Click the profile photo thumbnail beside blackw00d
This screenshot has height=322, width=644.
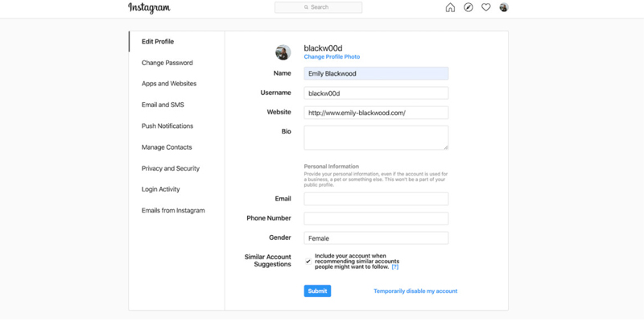[x=283, y=52]
